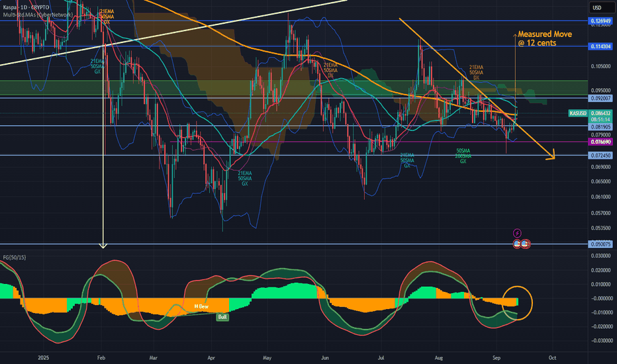Open the FG(50/15) indicator legend
Image resolution: width=617 pixels, height=364 pixels.
coord(15,256)
